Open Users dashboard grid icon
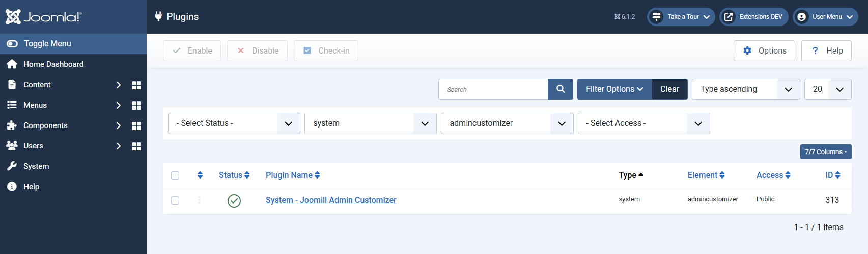The width and height of the screenshot is (868, 254). coord(136,146)
